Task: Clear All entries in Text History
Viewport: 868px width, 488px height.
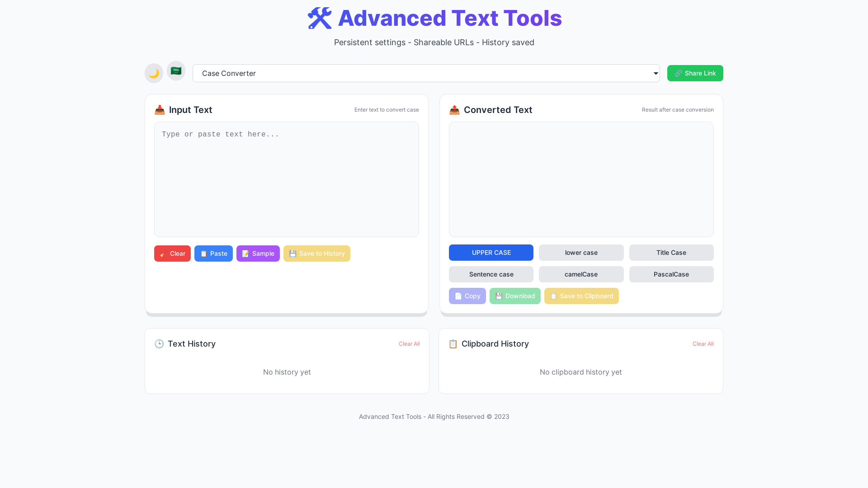Action: [409, 344]
